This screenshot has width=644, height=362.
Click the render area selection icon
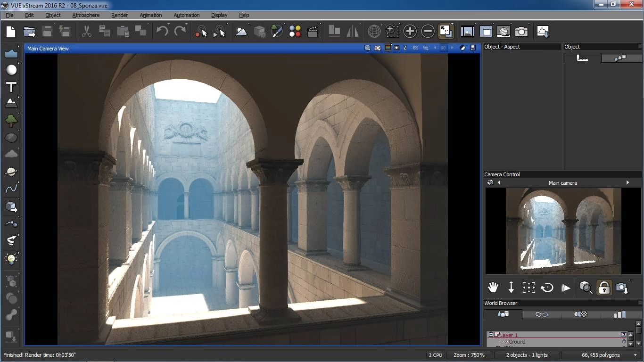click(x=486, y=32)
